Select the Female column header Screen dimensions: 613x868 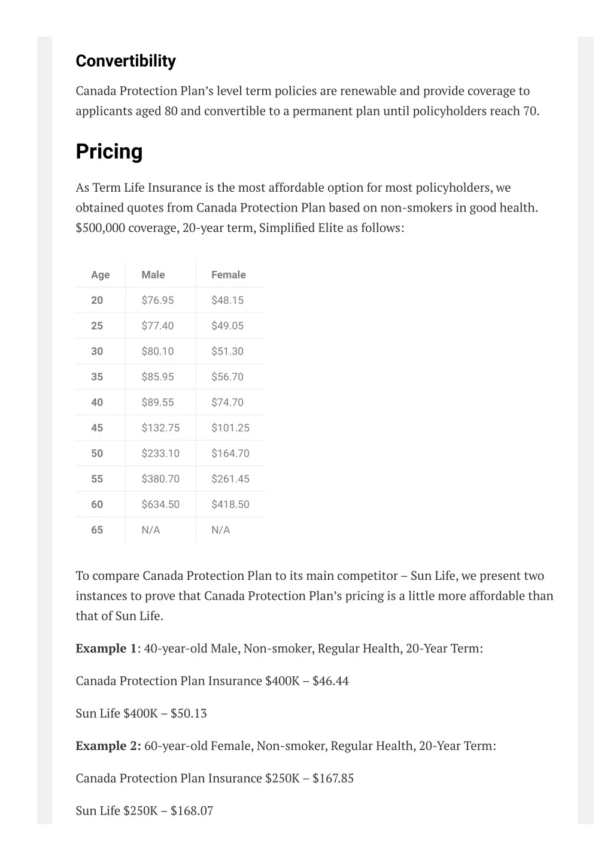click(x=229, y=275)
